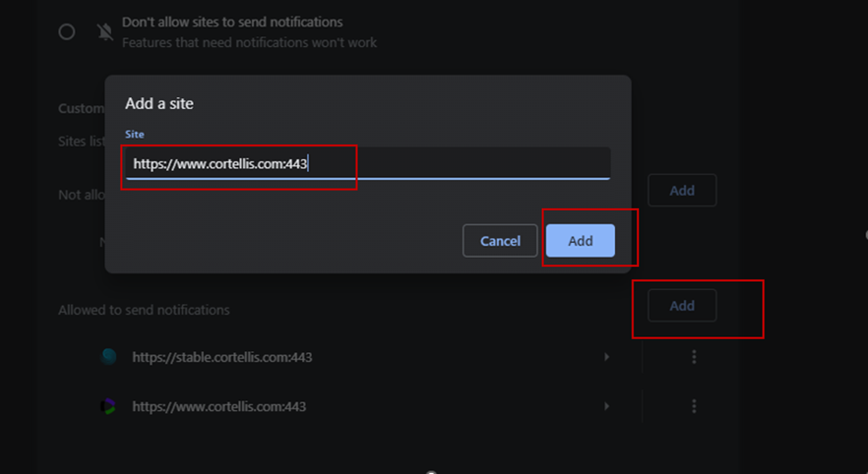Click "Don't allow sites to send notifications" label
This screenshot has width=868, height=474.
232,22
